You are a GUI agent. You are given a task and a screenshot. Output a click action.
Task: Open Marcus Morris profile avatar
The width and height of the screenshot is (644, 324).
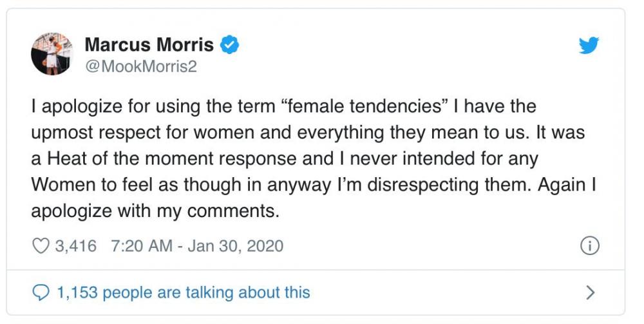pyautogui.click(x=52, y=54)
